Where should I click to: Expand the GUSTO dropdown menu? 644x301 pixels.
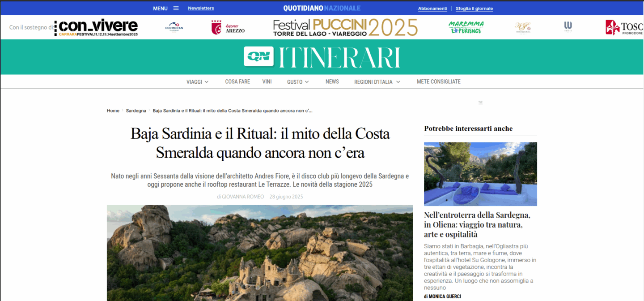tap(298, 82)
